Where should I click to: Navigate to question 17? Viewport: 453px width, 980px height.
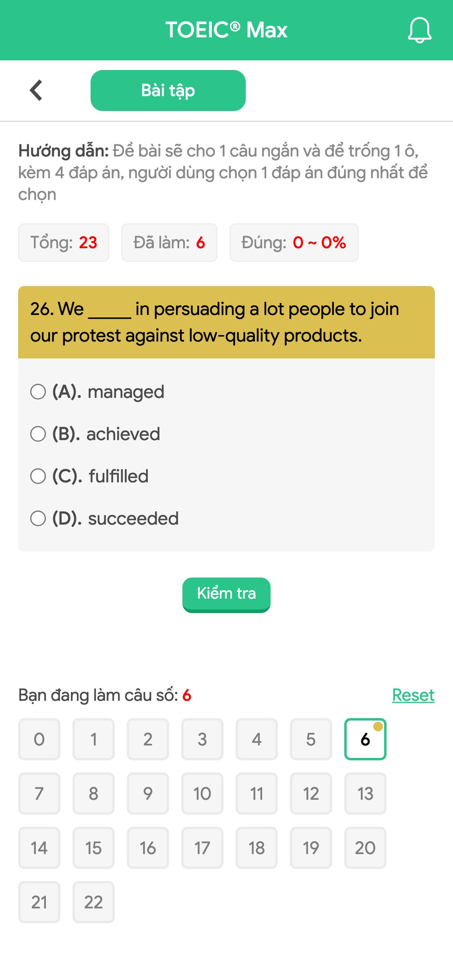pos(202,848)
